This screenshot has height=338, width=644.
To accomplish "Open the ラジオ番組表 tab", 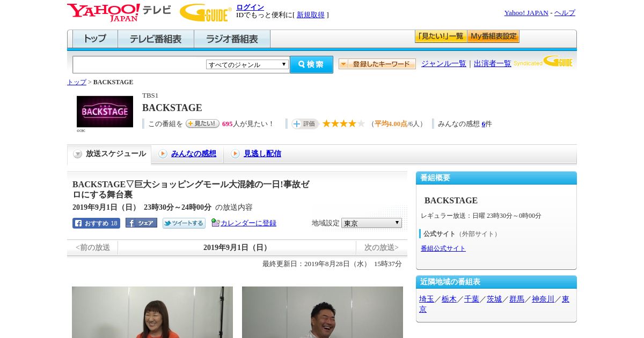I will [x=232, y=39].
